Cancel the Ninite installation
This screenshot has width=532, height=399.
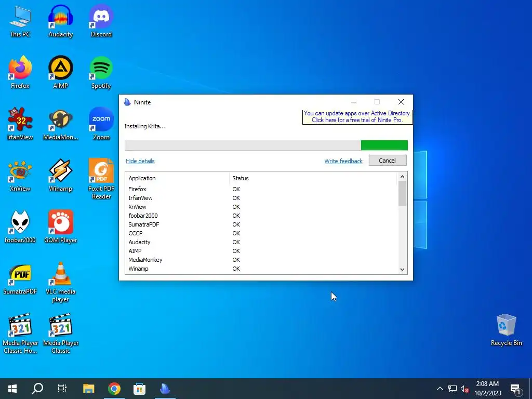[388, 161]
